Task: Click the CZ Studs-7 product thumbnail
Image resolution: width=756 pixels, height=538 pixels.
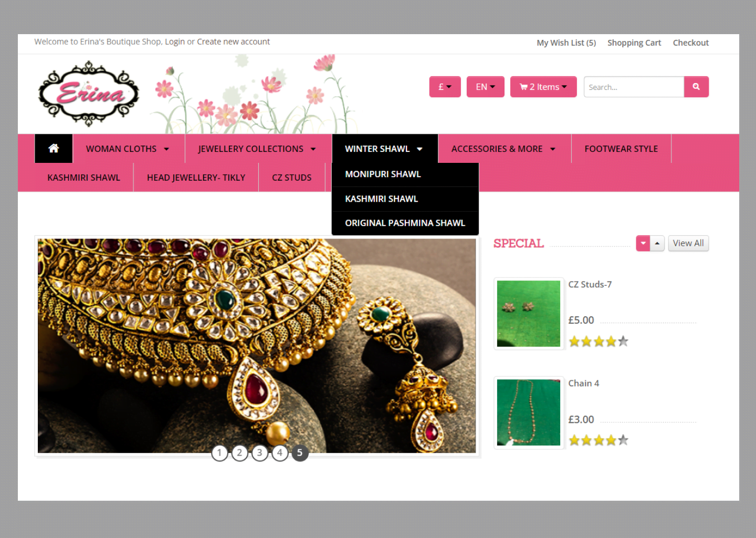Action: [529, 314]
